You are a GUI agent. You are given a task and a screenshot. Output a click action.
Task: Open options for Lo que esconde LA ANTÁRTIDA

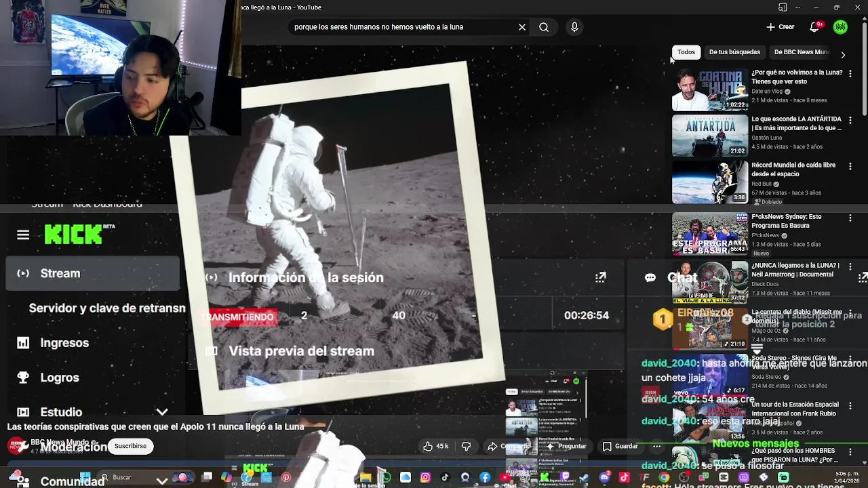click(850, 119)
